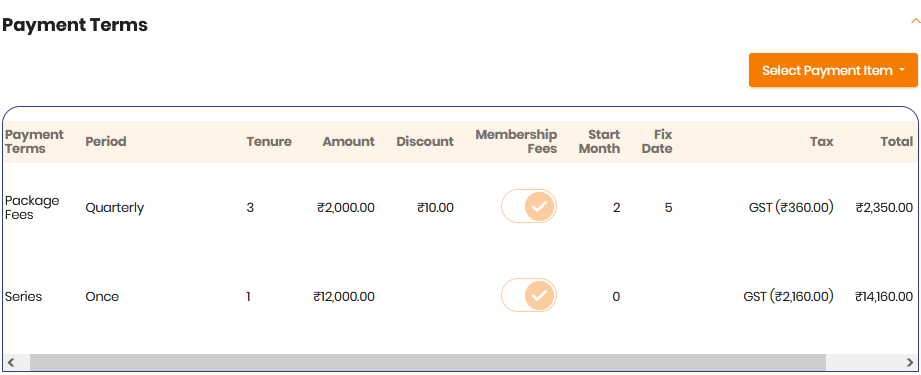Click the right scroll arrow of table
The image size is (921, 375).
point(910,362)
